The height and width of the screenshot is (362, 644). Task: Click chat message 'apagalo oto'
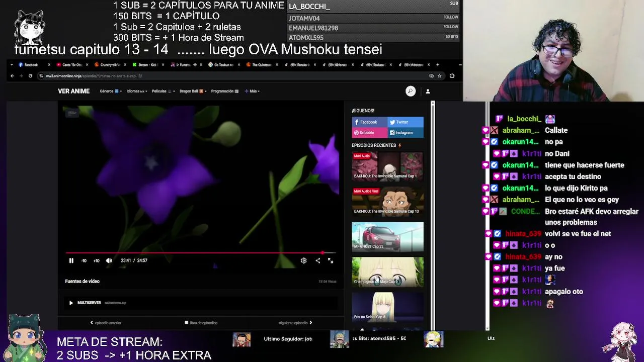[x=564, y=292]
